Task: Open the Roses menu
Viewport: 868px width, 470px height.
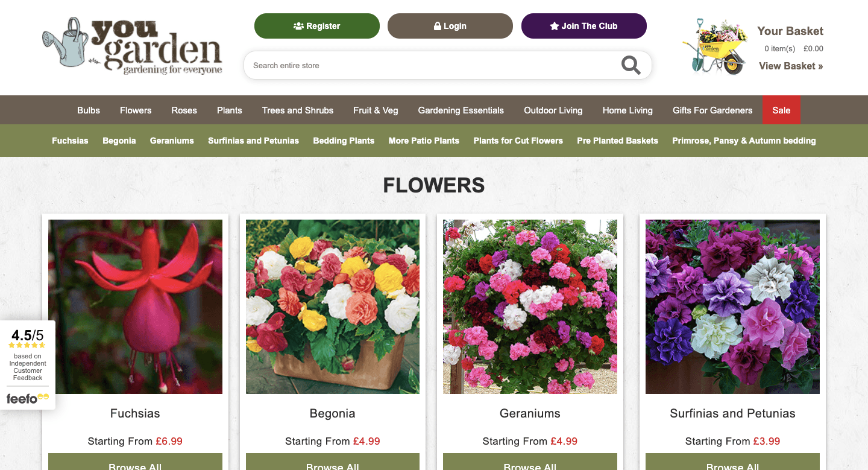Action: pos(184,110)
